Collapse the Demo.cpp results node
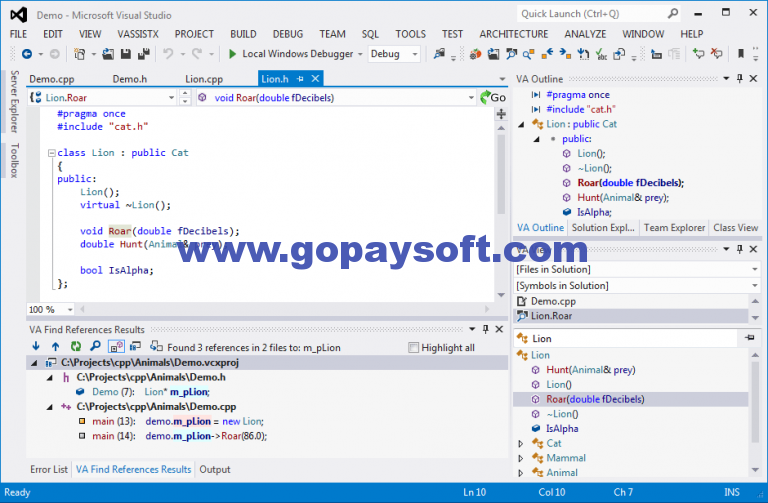The image size is (768, 503). point(49,407)
